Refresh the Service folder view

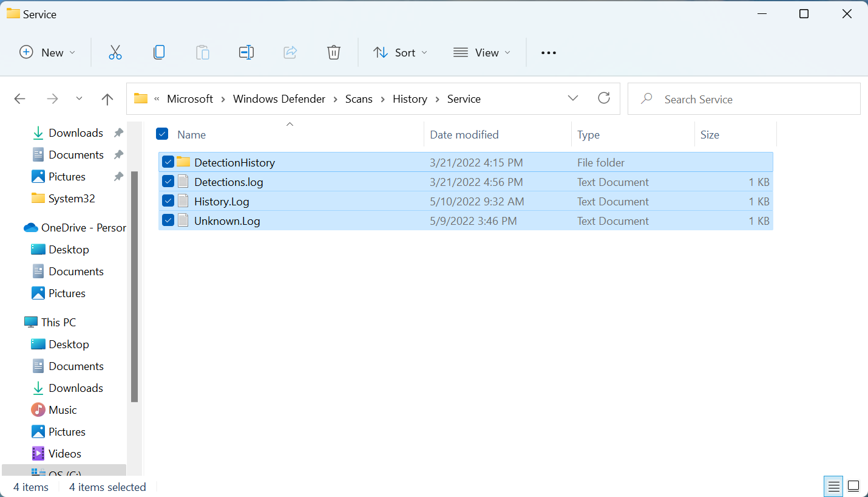click(604, 98)
